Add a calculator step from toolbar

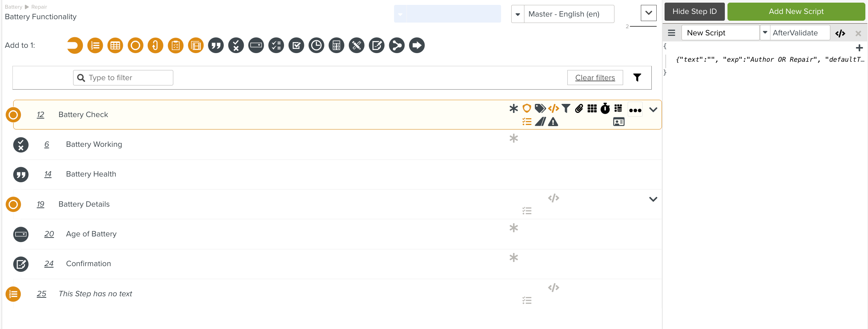coord(336,46)
